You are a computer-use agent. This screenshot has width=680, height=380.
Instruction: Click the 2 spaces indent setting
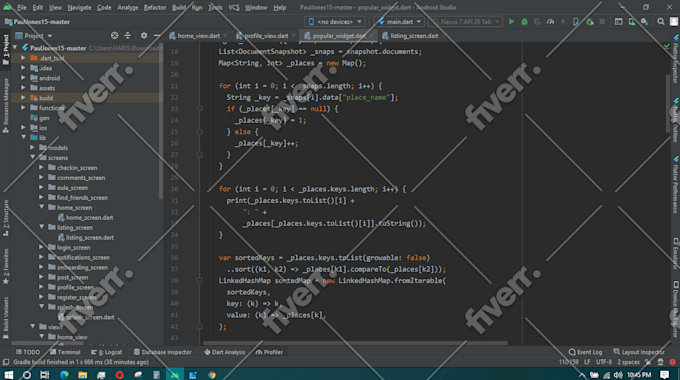coord(628,362)
